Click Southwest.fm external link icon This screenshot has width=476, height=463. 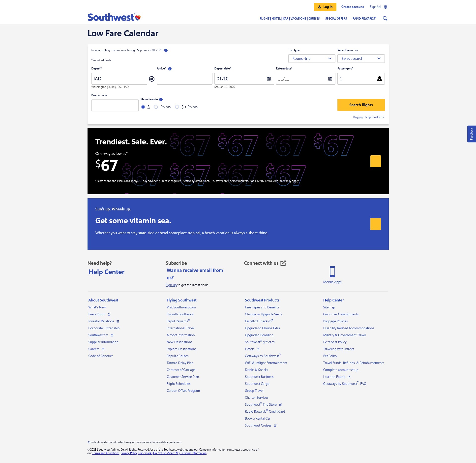[x=112, y=335]
